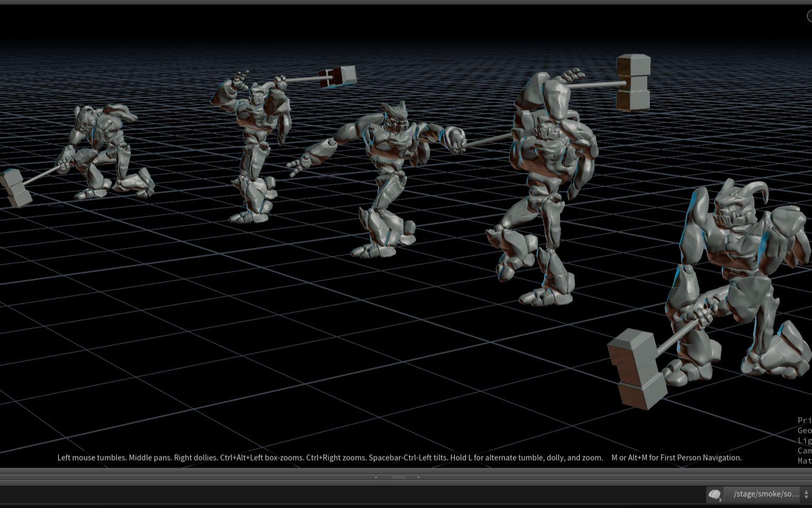
Task: Click the right pane-collapse arrow on the divider
Action: pos(419,477)
